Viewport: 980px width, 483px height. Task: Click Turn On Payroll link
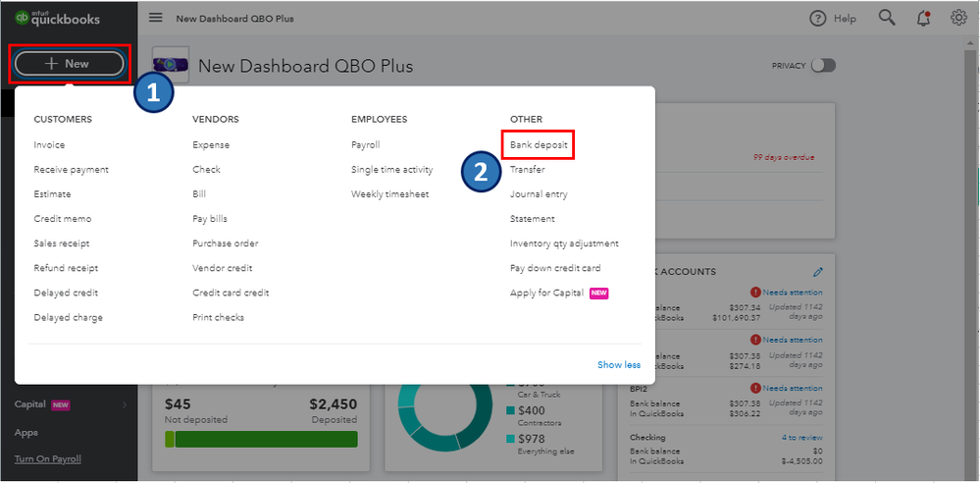48,458
